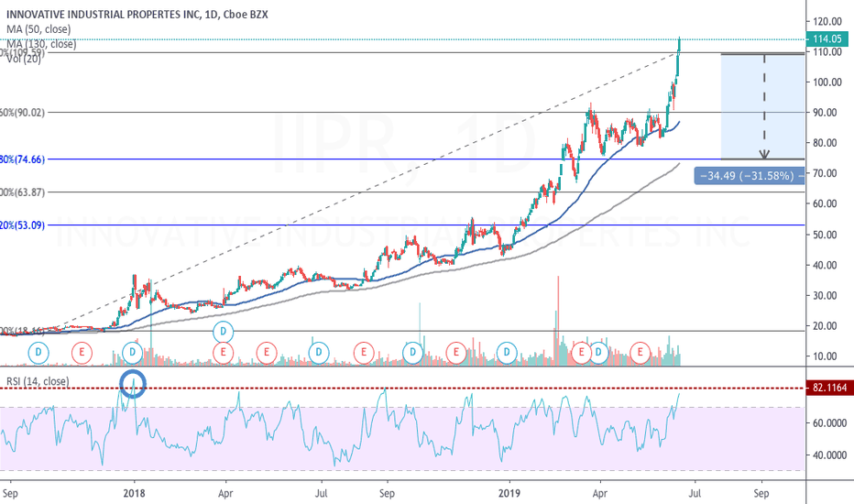Click the red 82.1164 RSI value label
This screenshot has height=504, width=854.
[829, 388]
